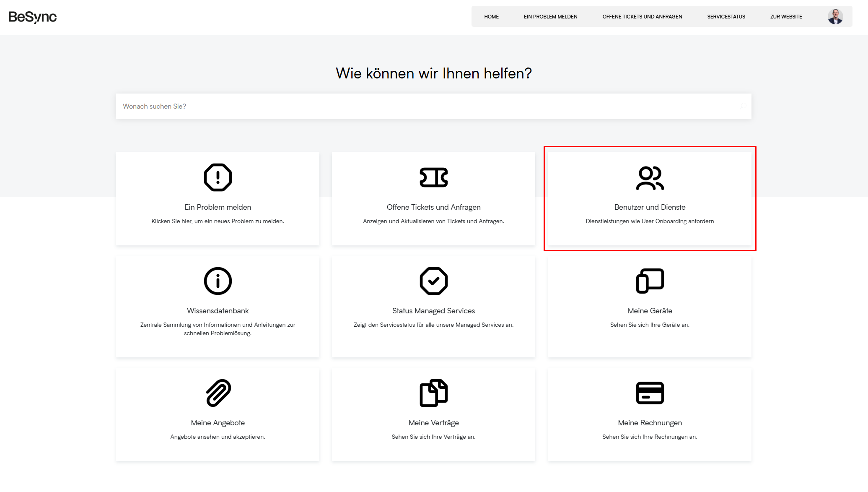The image size is (868, 492).
Task: Click the documents icon for Meine Verträge
Action: 433,393
